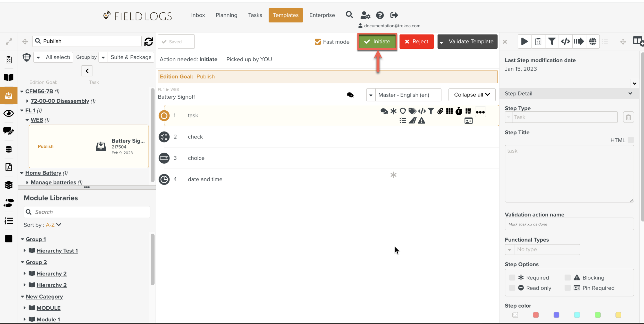Click the paperclip attachment icon on task step
Screen dimensions: 644x324
[x=440, y=111]
